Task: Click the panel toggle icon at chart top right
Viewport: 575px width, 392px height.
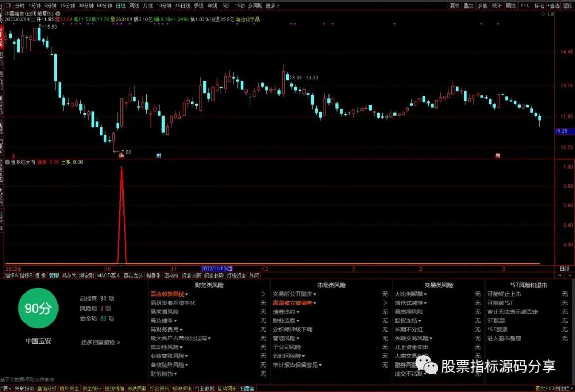Action: pyautogui.click(x=551, y=14)
